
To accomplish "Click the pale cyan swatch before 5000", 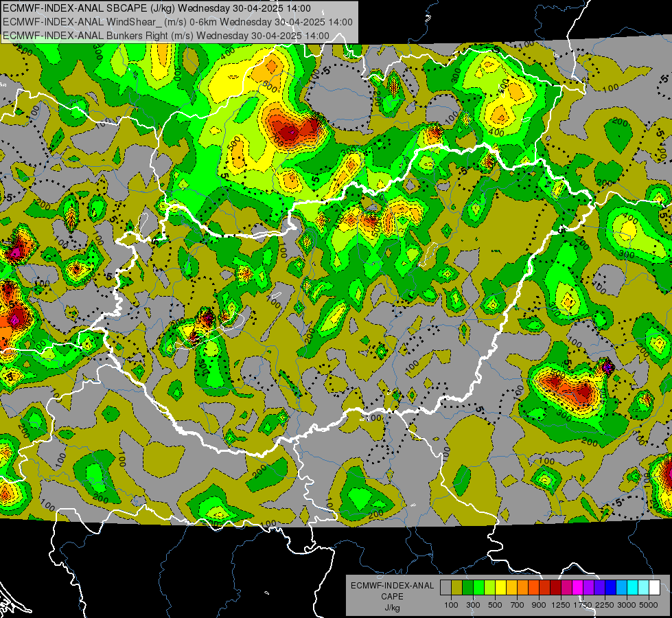I will (x=644, y=587).
